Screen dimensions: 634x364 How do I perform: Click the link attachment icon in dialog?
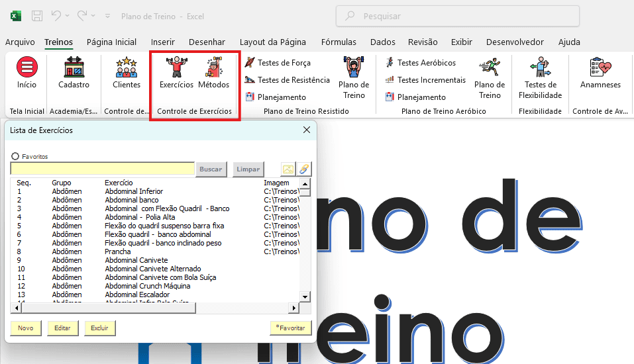click(303, 169)
